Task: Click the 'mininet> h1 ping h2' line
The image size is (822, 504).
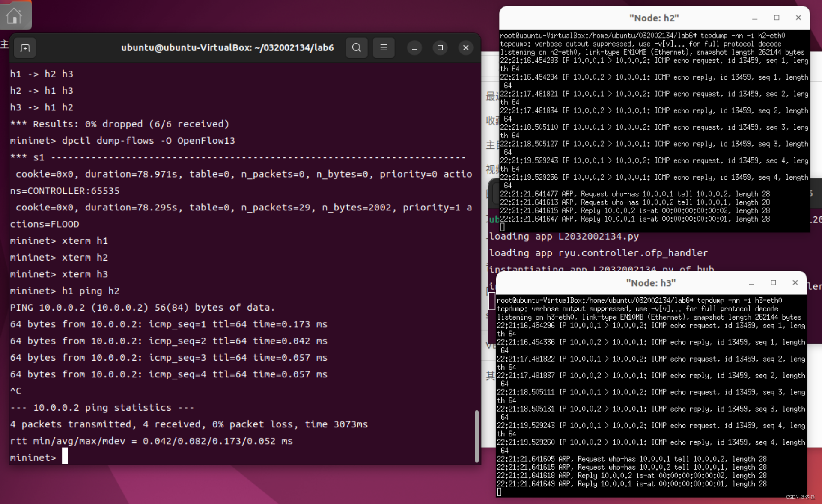Action: [65, 291]
